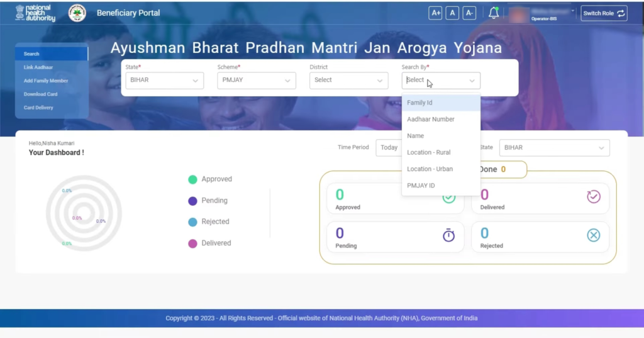The image size is (644, 338).
Task: Click the Pending count 0
Action: click(340, 233)
